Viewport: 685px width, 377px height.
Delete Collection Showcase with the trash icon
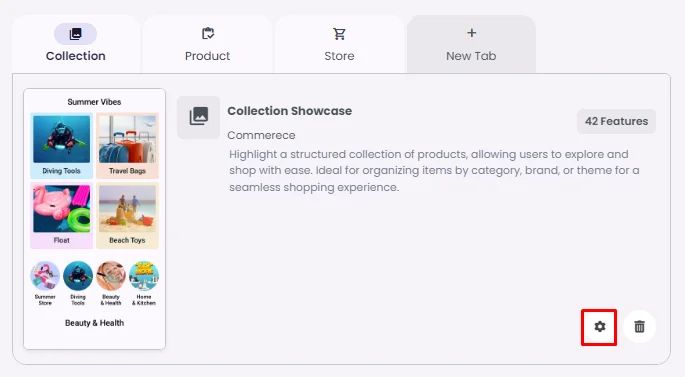point(640,326)
